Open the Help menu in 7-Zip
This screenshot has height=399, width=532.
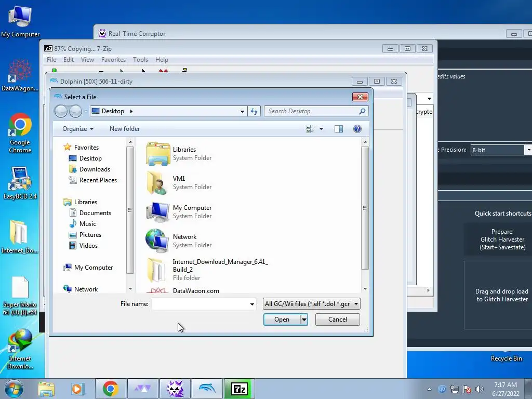coord(162,60)
